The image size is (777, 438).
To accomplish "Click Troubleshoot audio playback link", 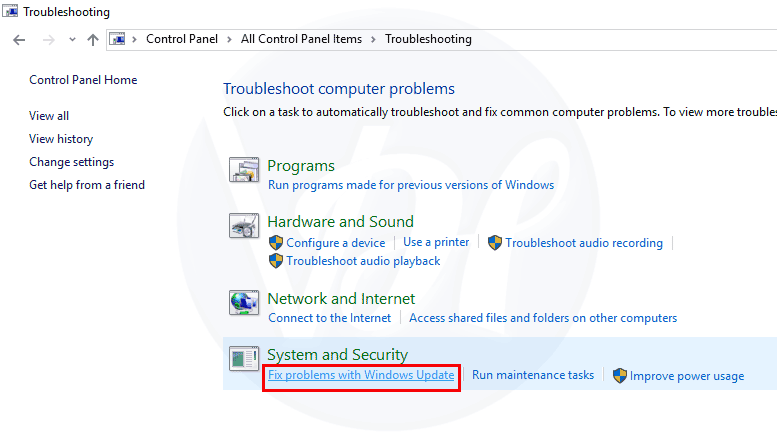I will click(x=363, y=261).
